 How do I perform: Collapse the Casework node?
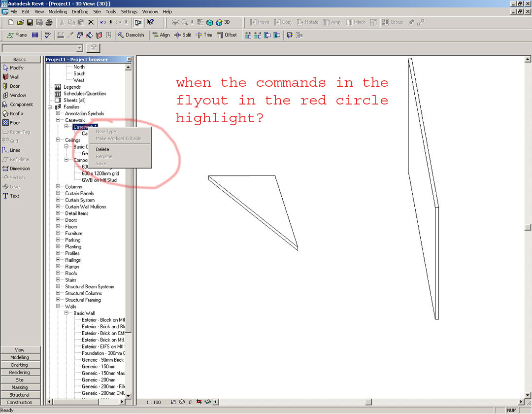[58, 120]
